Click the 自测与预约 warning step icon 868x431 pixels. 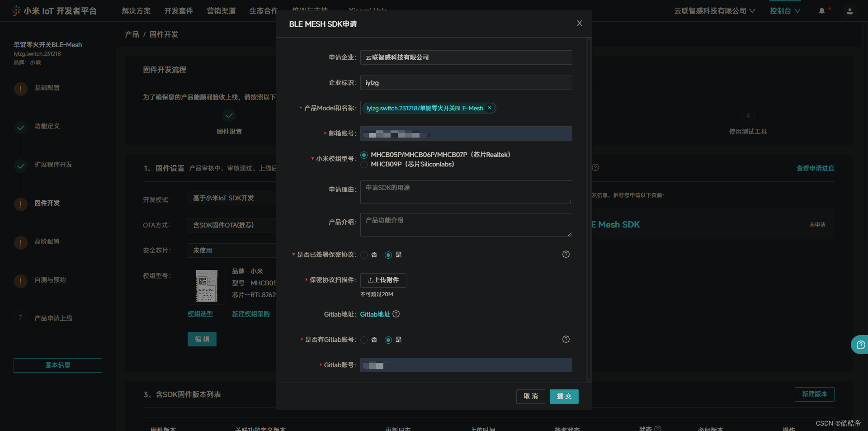21,281
